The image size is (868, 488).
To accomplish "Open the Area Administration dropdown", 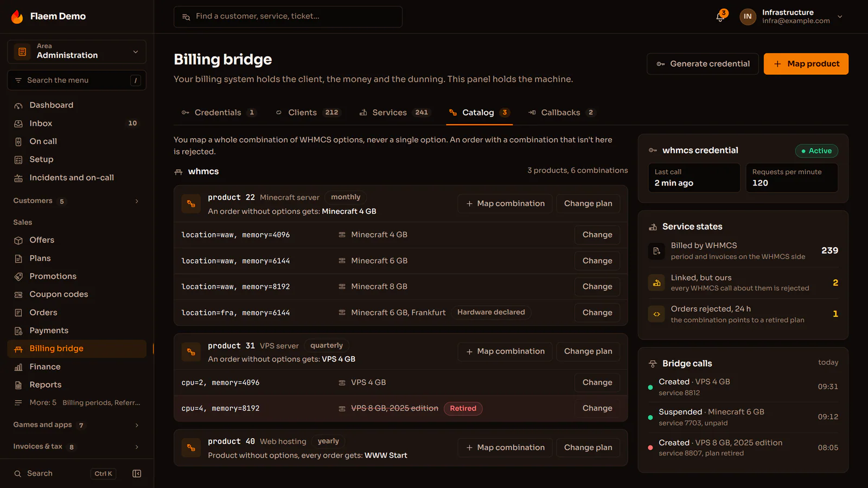I will (x=76, y=52).
